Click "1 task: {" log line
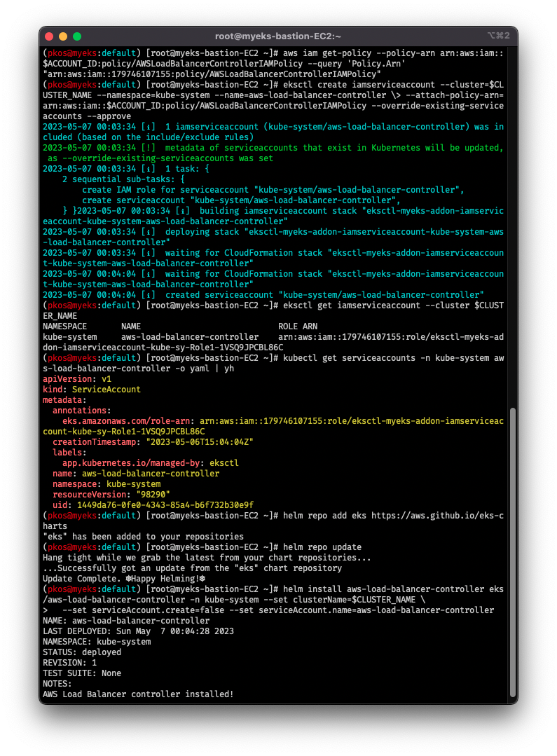This screenshot has height=756, width=557. [126, 169]
